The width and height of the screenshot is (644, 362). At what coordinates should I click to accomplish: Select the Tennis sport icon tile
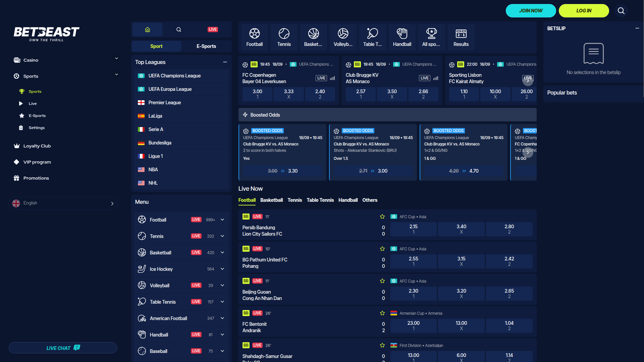284,37
